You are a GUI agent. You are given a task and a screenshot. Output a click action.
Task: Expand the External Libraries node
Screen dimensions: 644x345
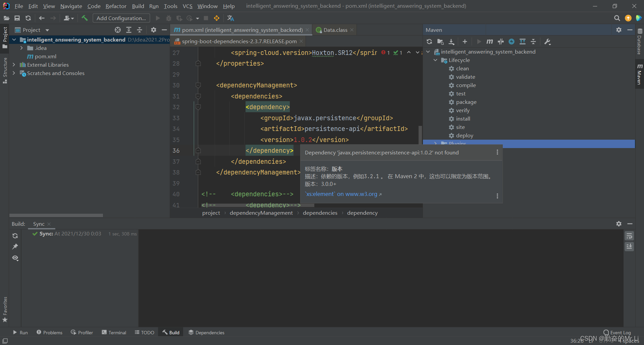[x=14, y=65]
